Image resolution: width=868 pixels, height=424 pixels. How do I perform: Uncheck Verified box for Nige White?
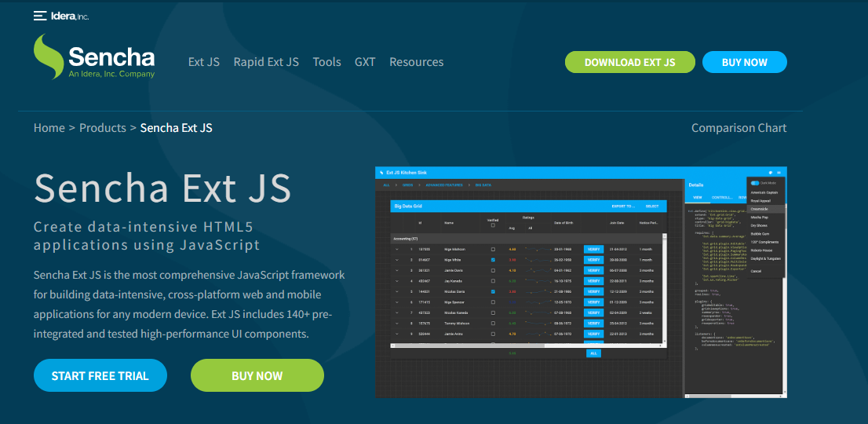tap(493, 260)
